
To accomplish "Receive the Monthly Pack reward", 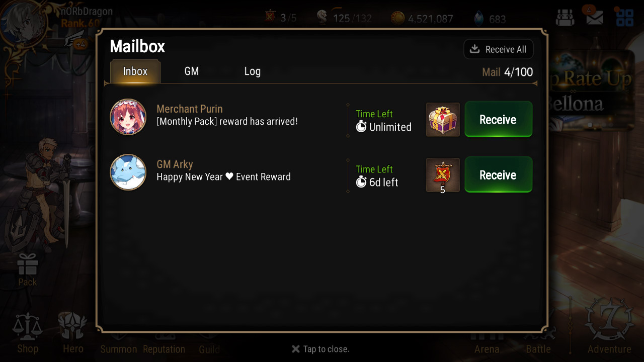I will 498,119.
